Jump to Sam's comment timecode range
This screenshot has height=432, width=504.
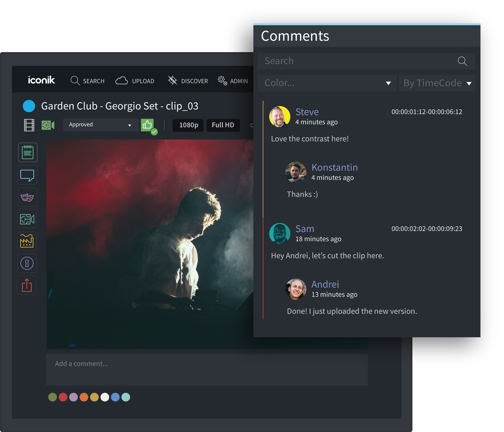click(x=427, y=229)
